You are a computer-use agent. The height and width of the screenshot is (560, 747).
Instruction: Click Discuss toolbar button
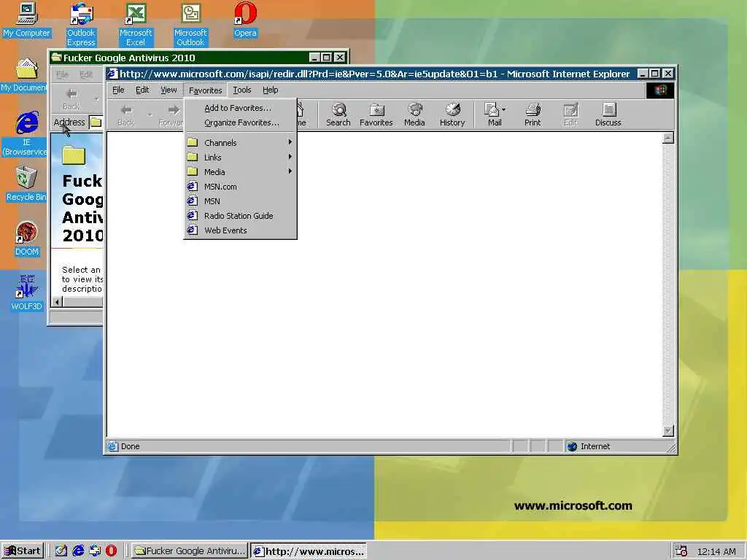click(608, 114)
